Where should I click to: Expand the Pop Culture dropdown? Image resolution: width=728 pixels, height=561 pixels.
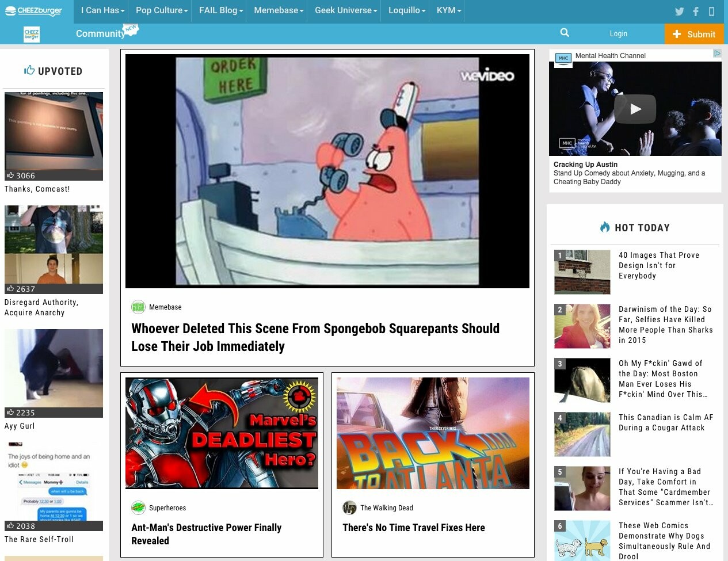[x=162, y=10]
